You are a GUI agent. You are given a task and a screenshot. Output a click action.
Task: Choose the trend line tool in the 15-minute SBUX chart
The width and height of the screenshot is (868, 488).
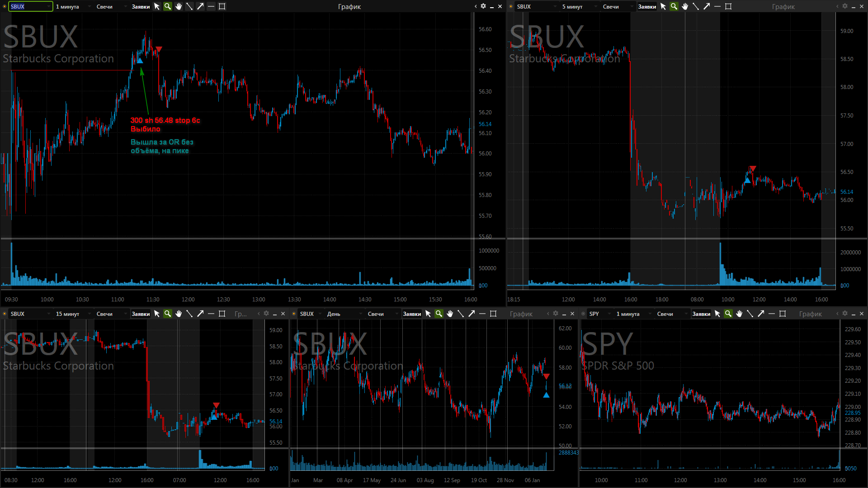(189, 314)
